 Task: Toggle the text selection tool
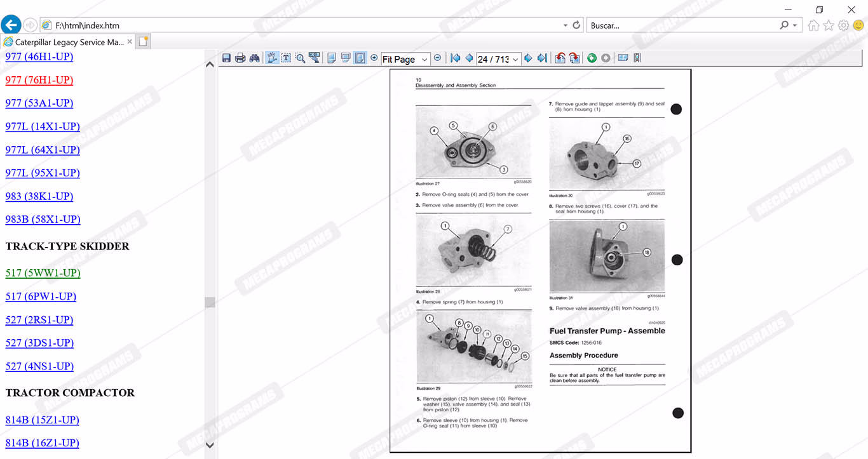click(x=286, y=58)
